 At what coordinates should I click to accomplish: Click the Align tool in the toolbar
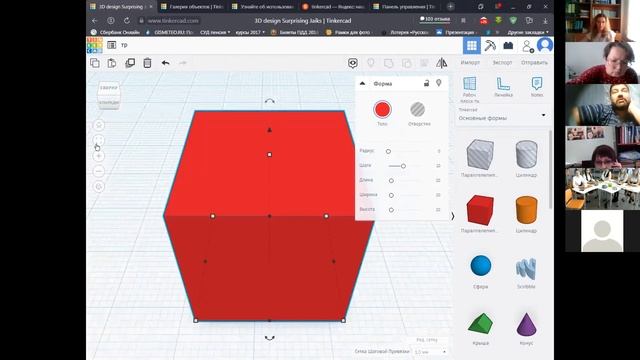(424, 63)
